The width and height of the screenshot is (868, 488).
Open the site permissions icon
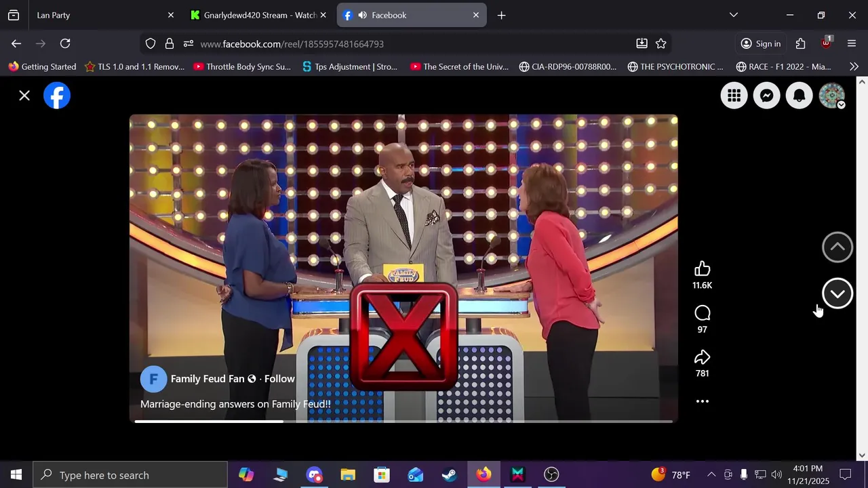coord(189,43)
